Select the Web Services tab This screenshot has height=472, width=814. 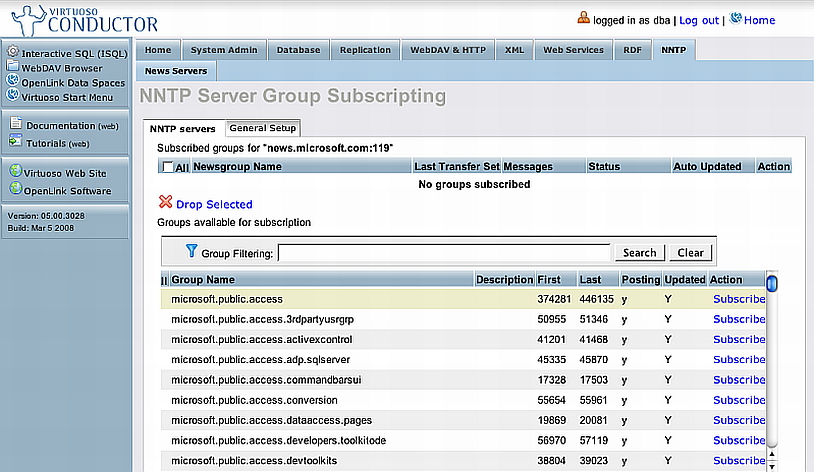[x=573, y=50]
